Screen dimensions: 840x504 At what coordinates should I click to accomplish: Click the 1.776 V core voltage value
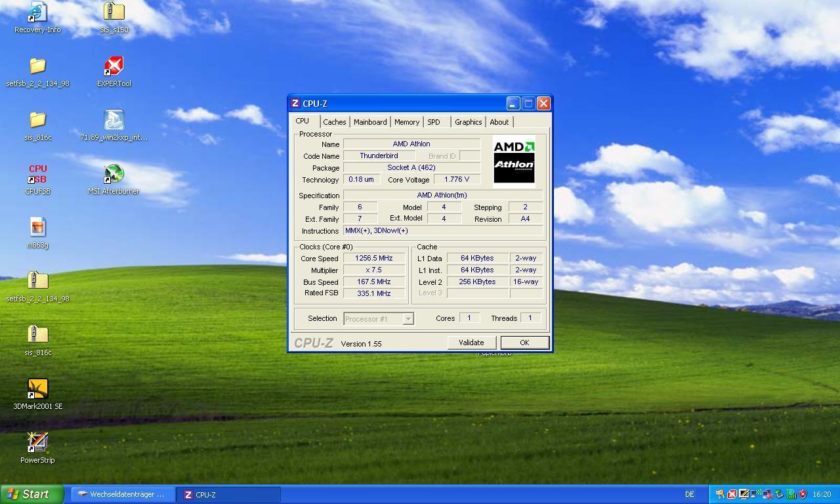click(457, 179)
